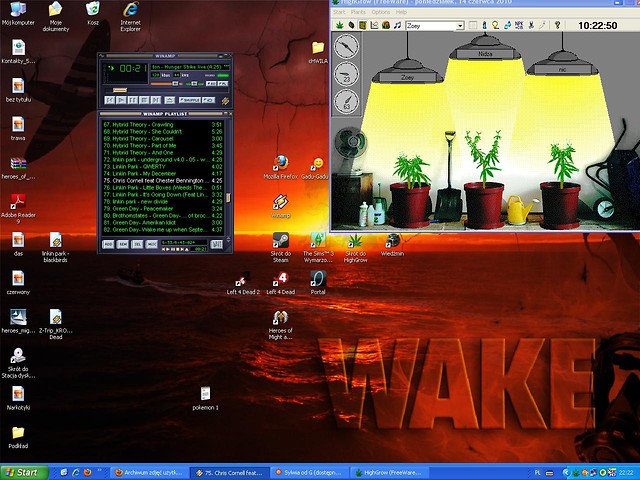Switch to the HighGrow taskbar button
Screen dimensions: 640x480
pos(389,473)
